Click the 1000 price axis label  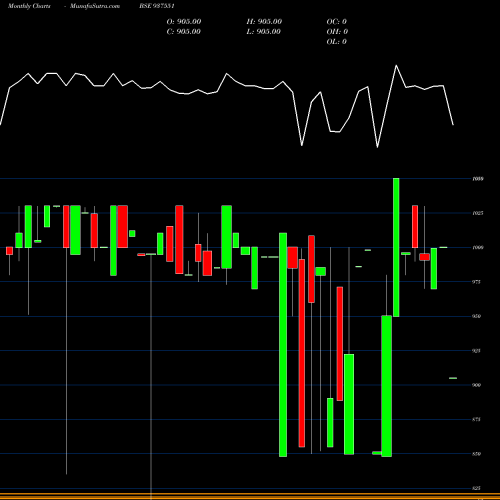coord(478,248)
